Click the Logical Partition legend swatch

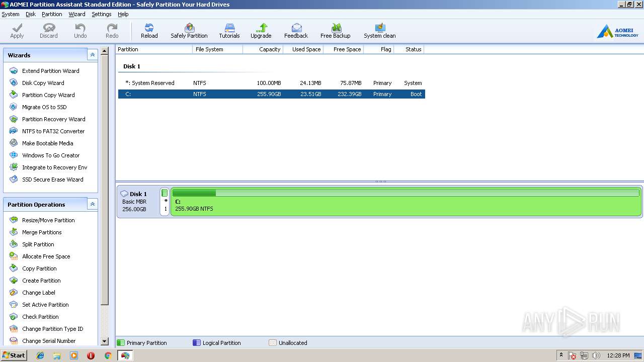(197, 343)
